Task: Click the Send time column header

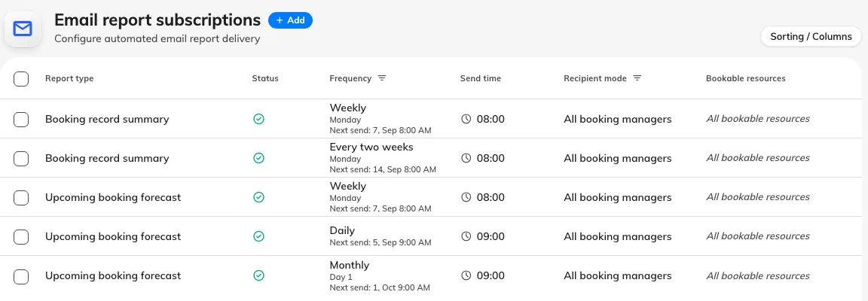Action: (481, 78)
